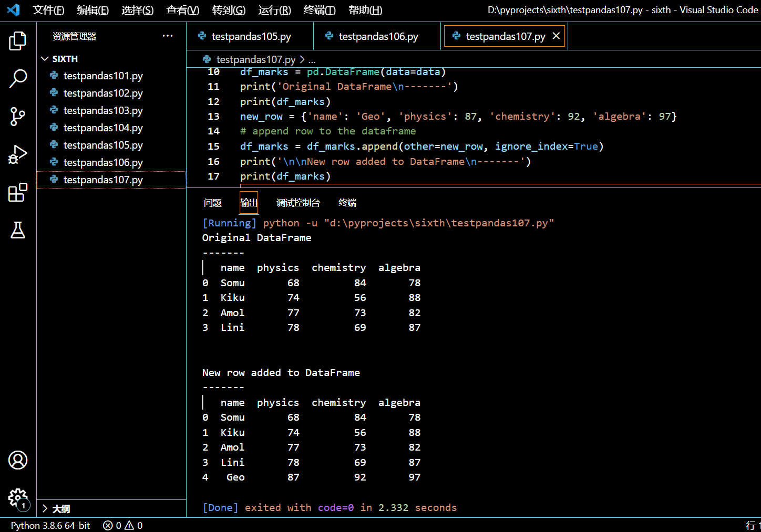The height and width of the screenshot is (532, 761).
Task: Open the Explorer view in activity bar
Action: click(x=18, y=40)
